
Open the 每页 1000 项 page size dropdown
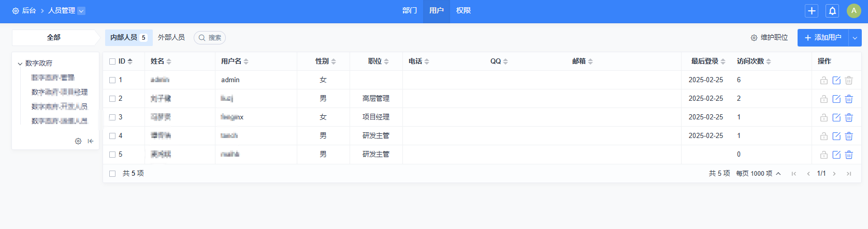(x=758, y=174)
